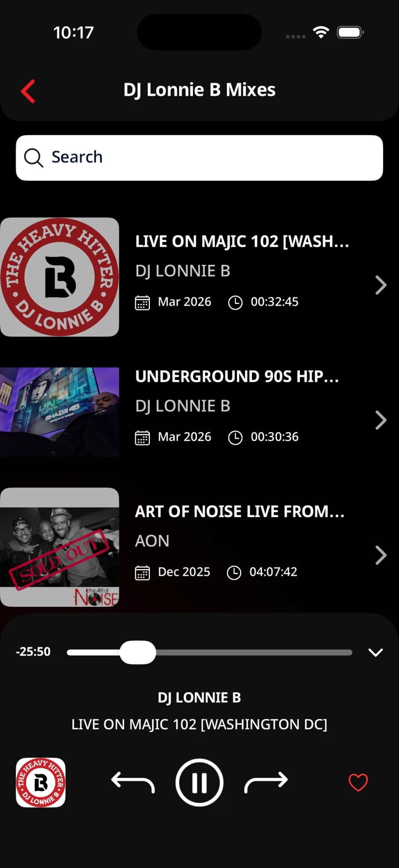Skip backward with the left arrow
The width and height of the screenshot is (399, 868).
pyautogui.click(x=133, y=782)
